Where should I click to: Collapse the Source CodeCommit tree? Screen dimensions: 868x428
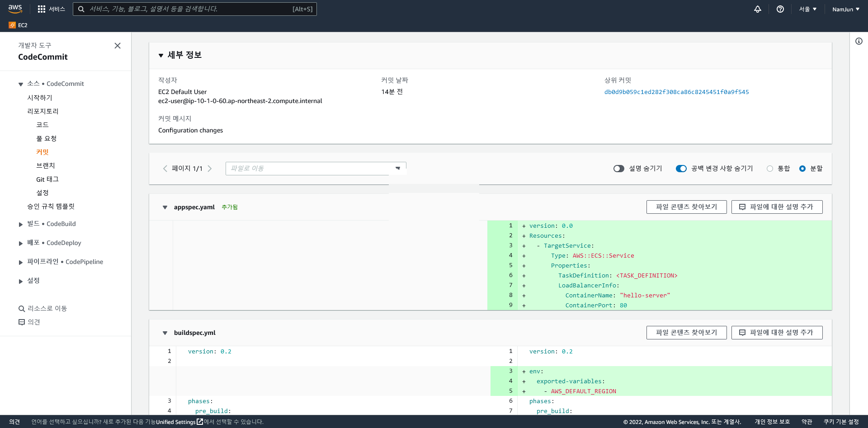[x=21, y=84]
